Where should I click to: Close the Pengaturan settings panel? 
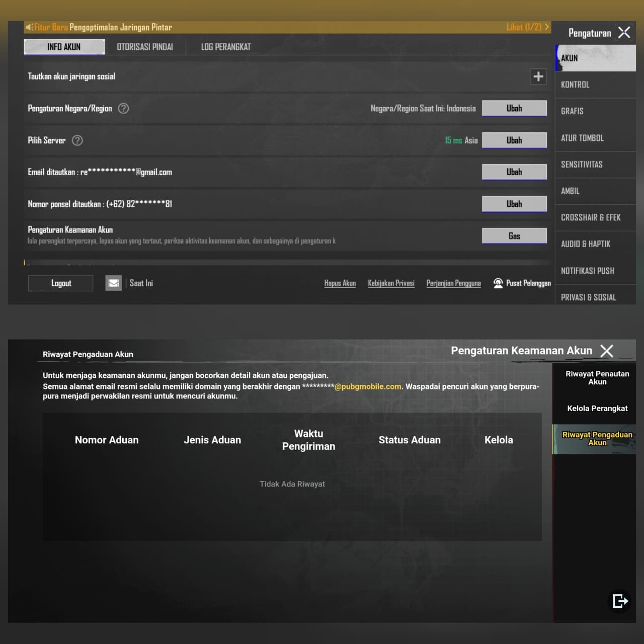pos(624,33)
